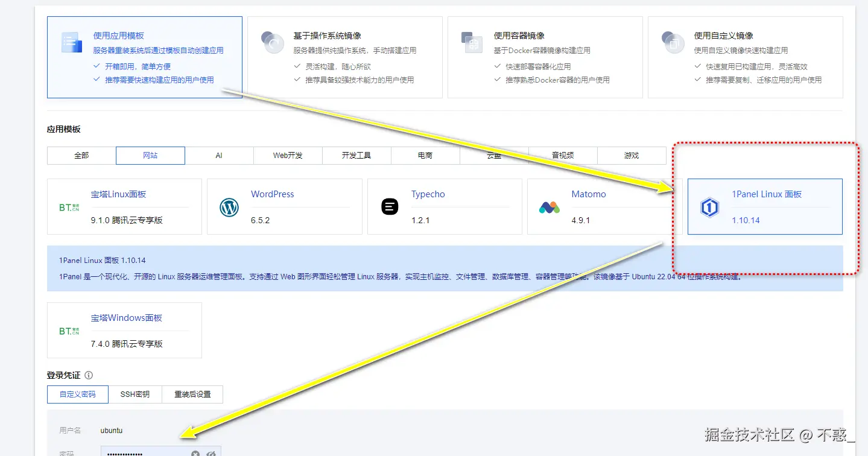Screen dimensions: 868x456
Task: Click the 1.2.1 Typecho version text
Action: 420,220
